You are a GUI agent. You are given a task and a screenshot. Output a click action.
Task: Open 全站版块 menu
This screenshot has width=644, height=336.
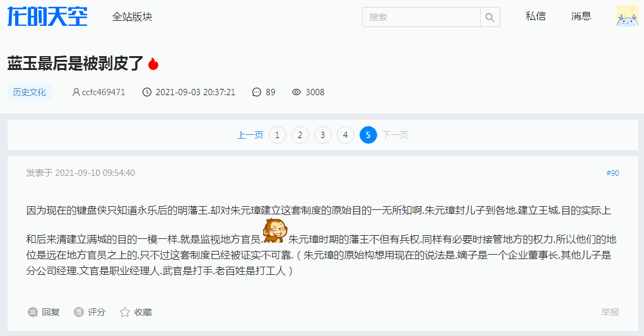[x=132, y=17]
